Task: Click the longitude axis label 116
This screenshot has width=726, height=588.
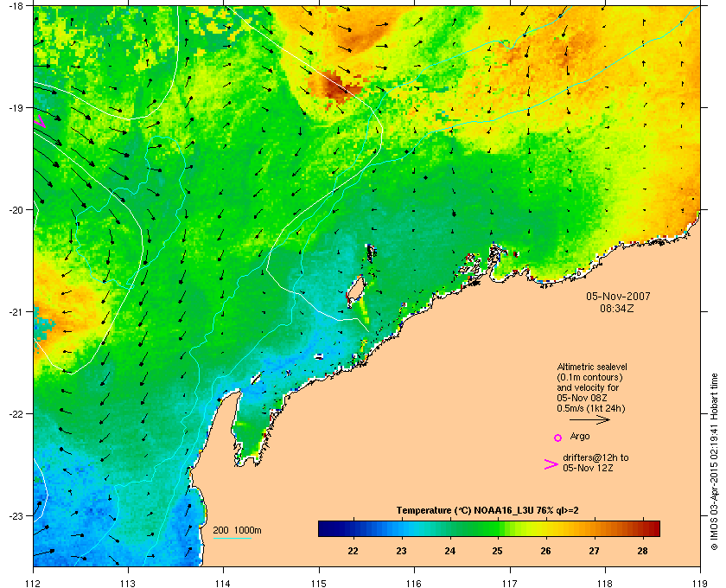Action: [414, 583]
